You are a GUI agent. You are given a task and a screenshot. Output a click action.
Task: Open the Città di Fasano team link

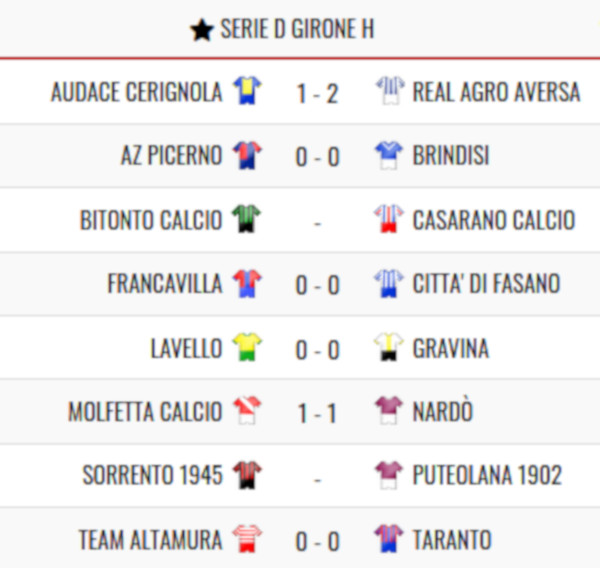pos(486,283)
